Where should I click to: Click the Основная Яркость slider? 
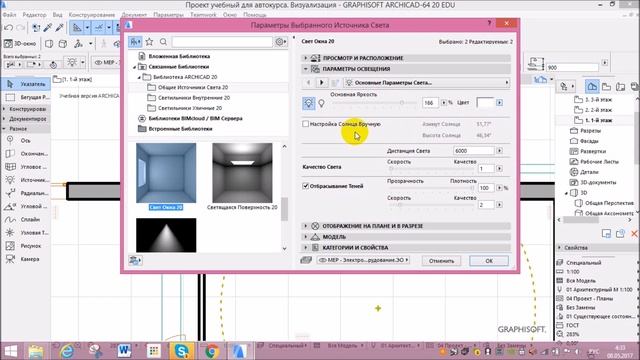tap(374, 103)
